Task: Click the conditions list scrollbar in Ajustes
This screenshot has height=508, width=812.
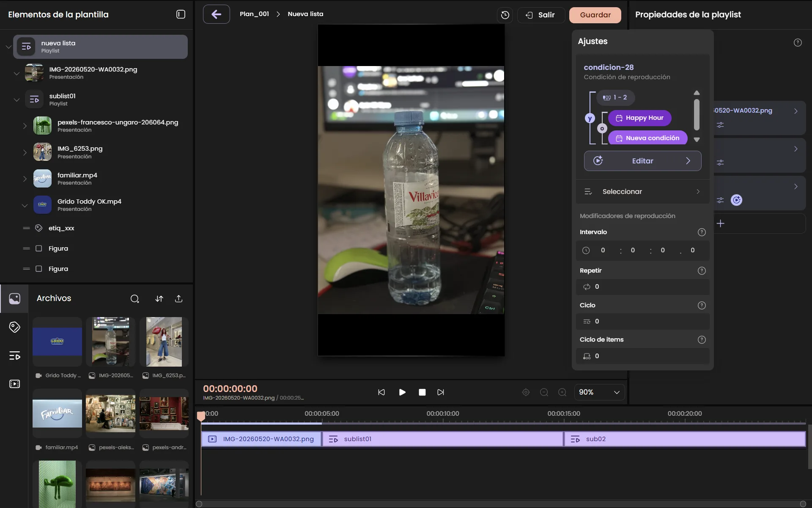Action: (697, 115)
